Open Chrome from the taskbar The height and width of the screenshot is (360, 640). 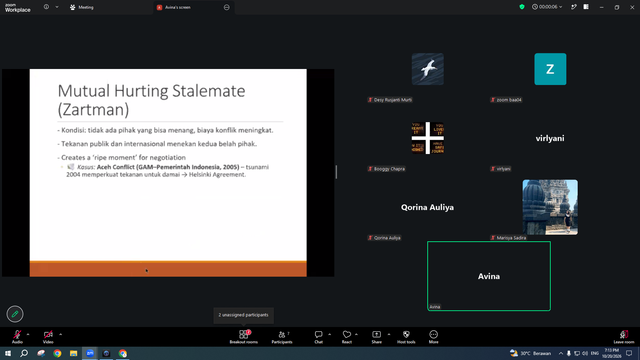click(57, 353)
